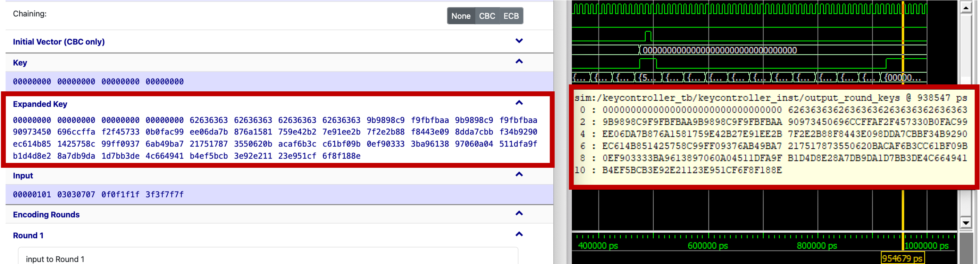Image resolution: width=980 pixels, height=264 pixels.
Task: Click the 'input to Round 1' box
Action: click(x=268, y=256)
